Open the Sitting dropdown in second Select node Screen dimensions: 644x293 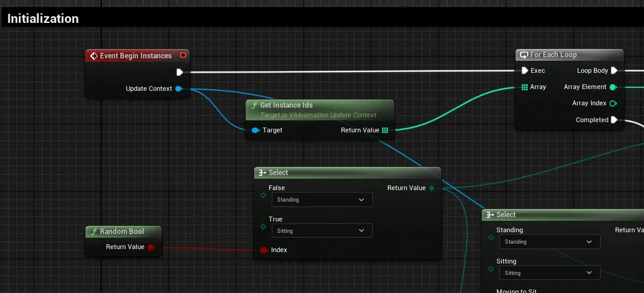pyautogui.click(x=549, y=273)
